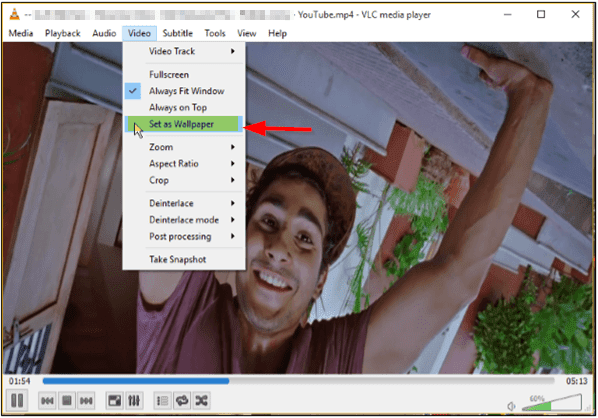Show the playlist icon
Viewport: 598px width, 418px height.
[162, 400]
